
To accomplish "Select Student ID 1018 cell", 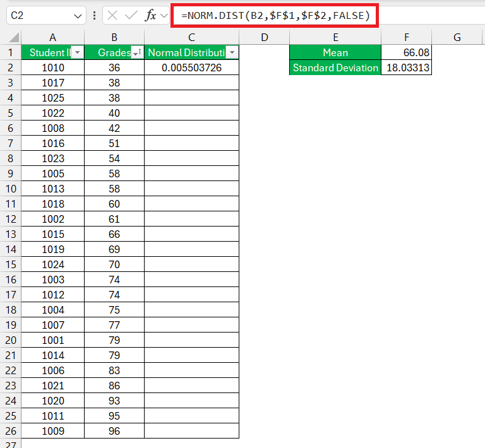I will click(52, 204).
